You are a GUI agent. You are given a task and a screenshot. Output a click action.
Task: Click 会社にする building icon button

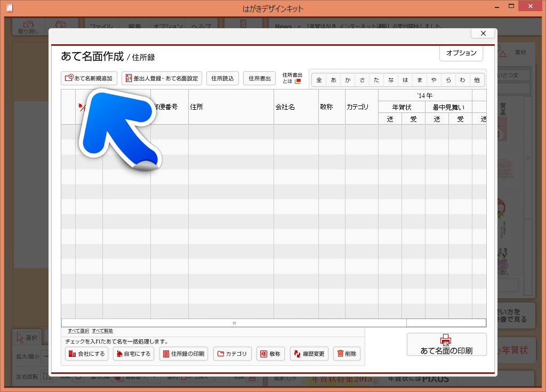pos(87,354)
